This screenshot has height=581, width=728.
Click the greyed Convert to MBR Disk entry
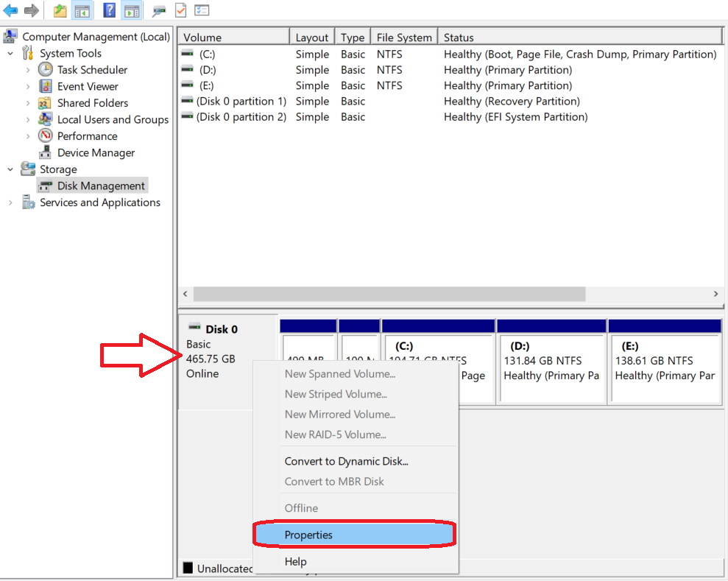[356, 482]
